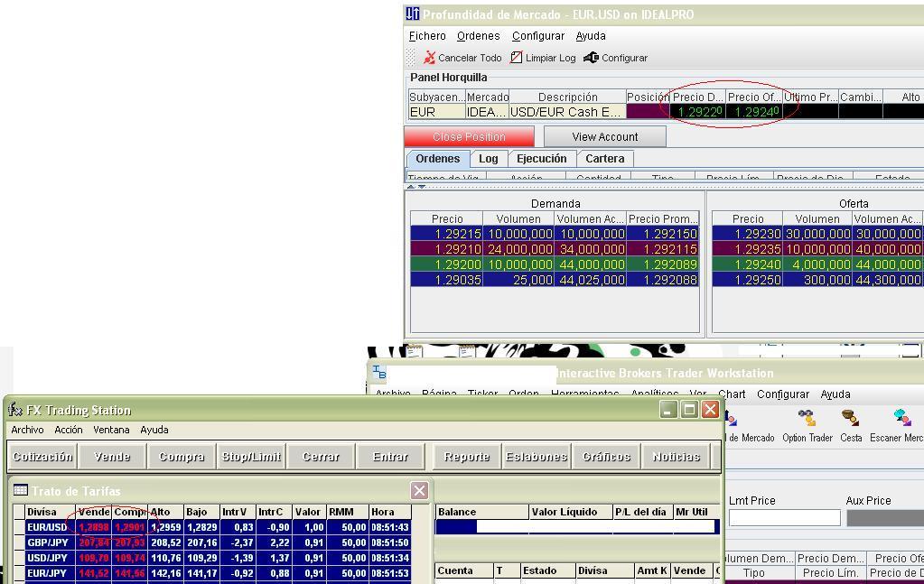Click the red Close Position button
Viewport: 924px width, 584px height.
coord(469,136)
